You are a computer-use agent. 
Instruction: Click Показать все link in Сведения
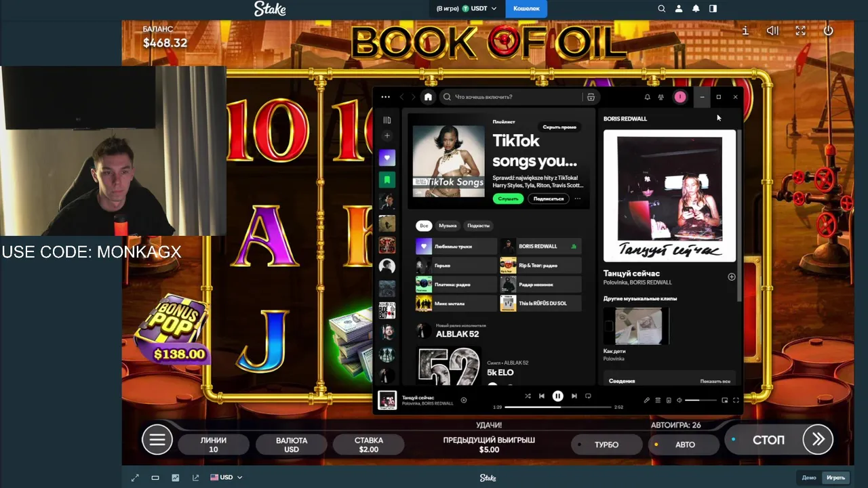715,381
